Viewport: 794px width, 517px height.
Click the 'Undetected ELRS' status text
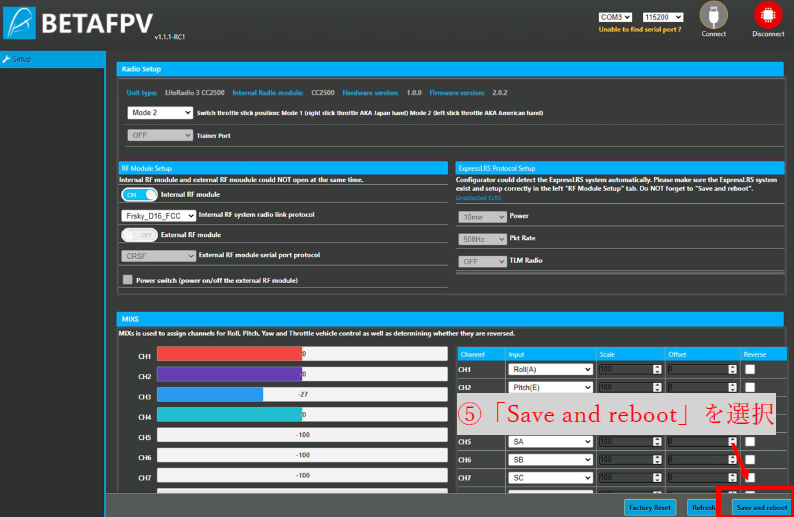[x=478, y=198]
